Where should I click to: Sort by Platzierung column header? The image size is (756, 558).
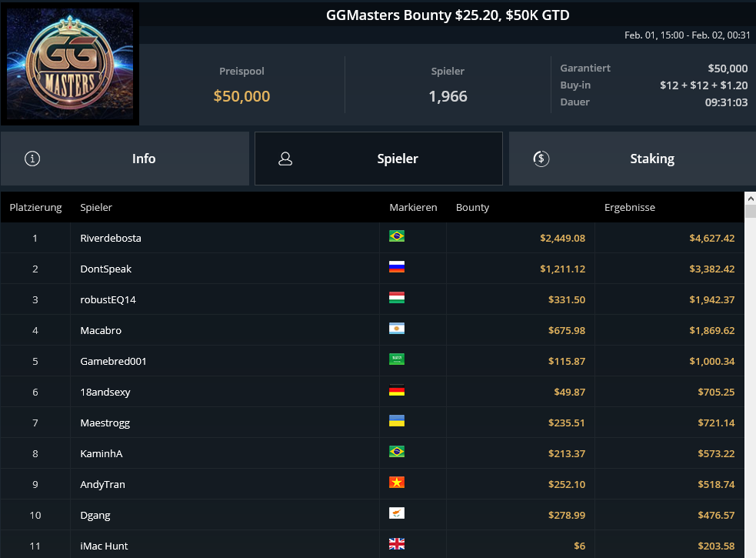click(x=35, y=207)
